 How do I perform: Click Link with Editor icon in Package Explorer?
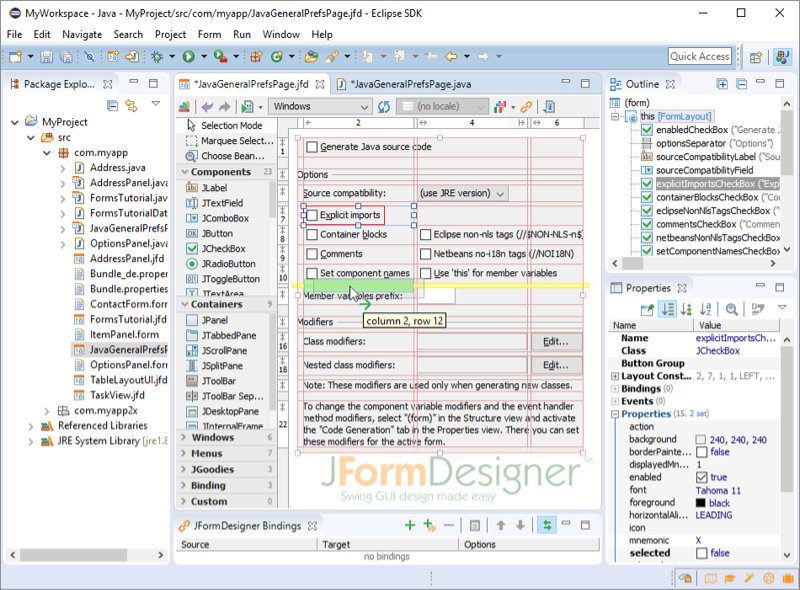tap(132, 106)
